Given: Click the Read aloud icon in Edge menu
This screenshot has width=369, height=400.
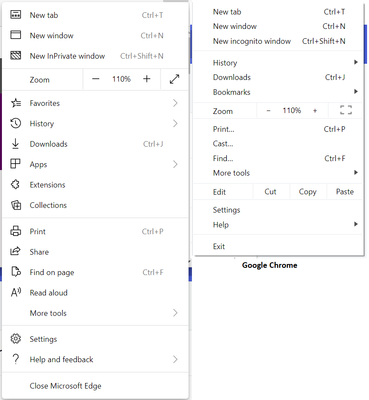Looking at the screenshot, I should pyautogui.click(x=16, y=292).
